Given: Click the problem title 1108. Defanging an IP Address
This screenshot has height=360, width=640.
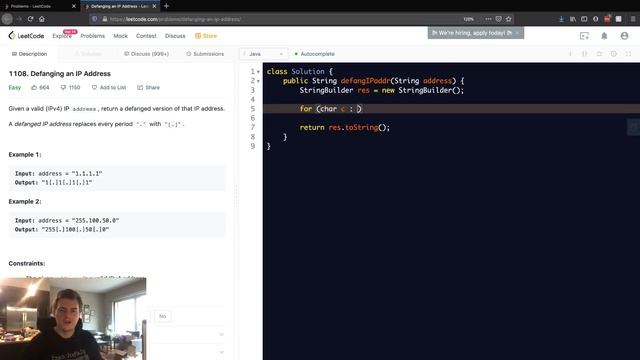Looking at the screenshot, I should click(x=60, y=73).
